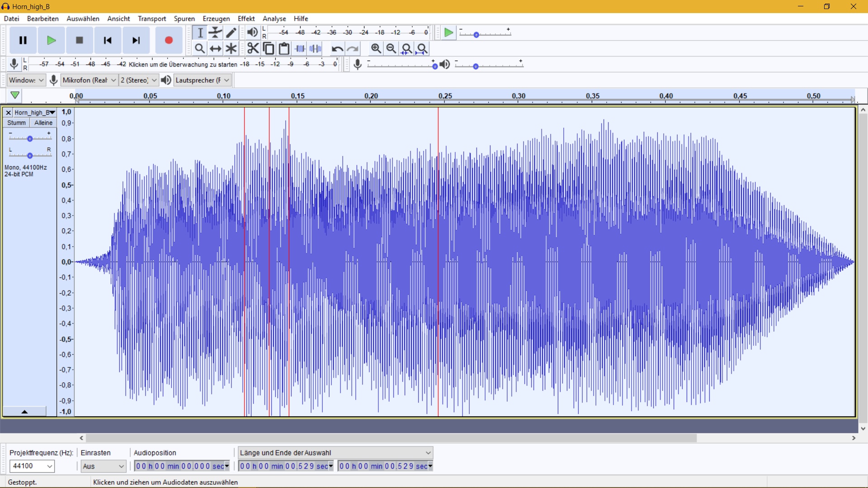Click the red Record button
This screenshot has height=488, width=868.
coord(169,40)
